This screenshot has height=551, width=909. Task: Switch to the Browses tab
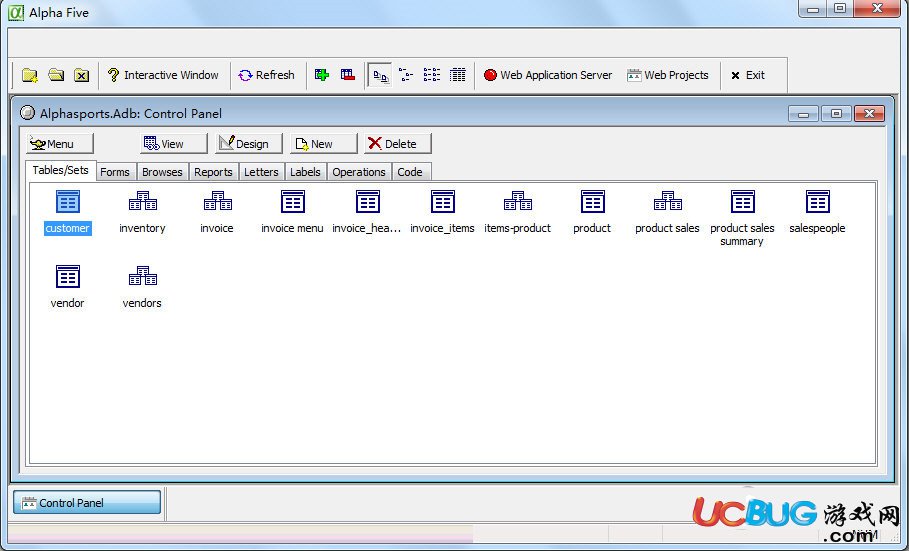pos(162,172)
